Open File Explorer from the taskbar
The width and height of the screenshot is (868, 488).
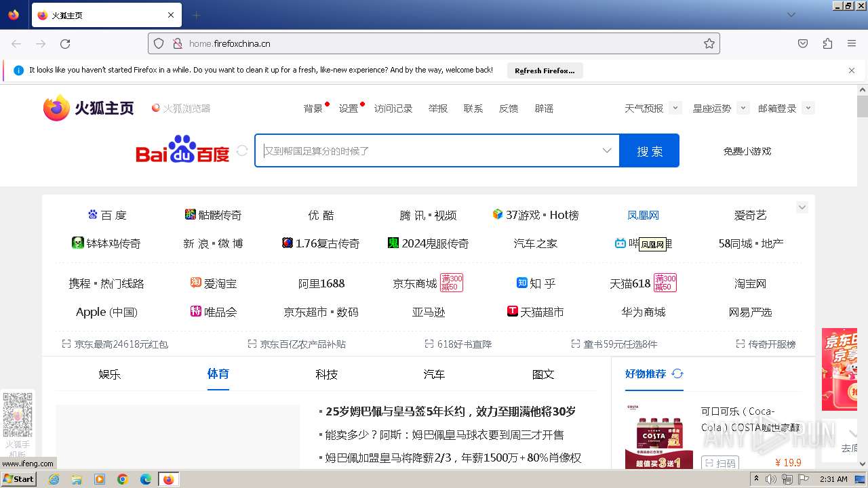pyautogui.click(x=77, y=479)
